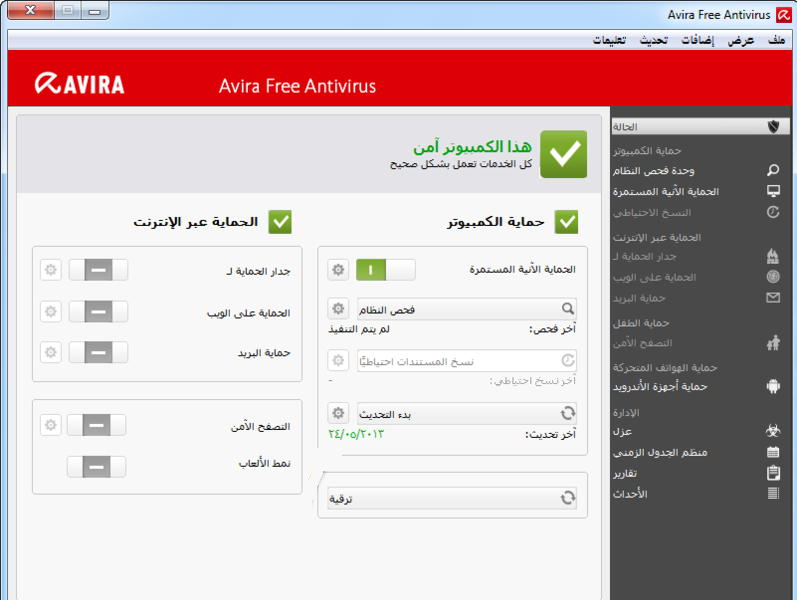Open settings gear for حماية البريد
The height and width of the screenshot is (600, 797).
point(51,352)
